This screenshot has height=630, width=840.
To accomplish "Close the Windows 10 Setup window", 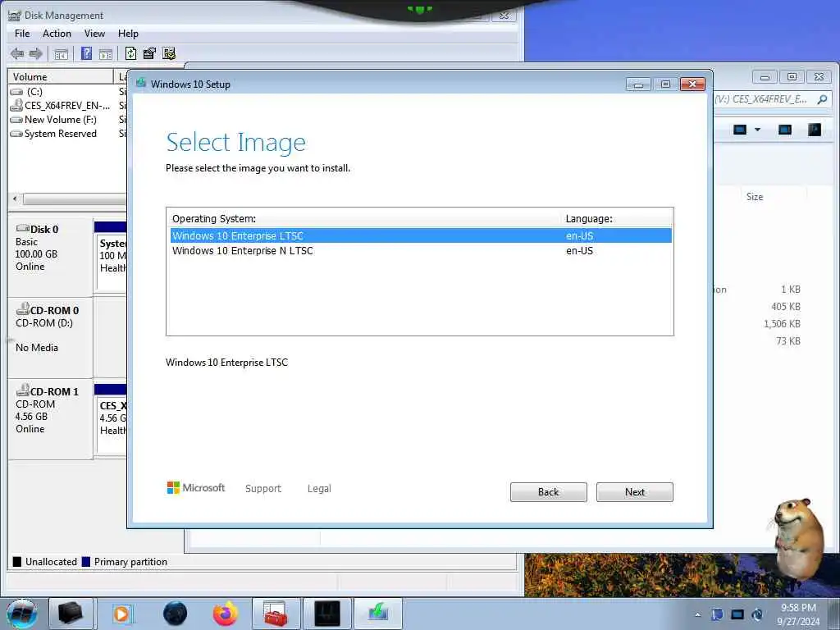I will [692, 84].
